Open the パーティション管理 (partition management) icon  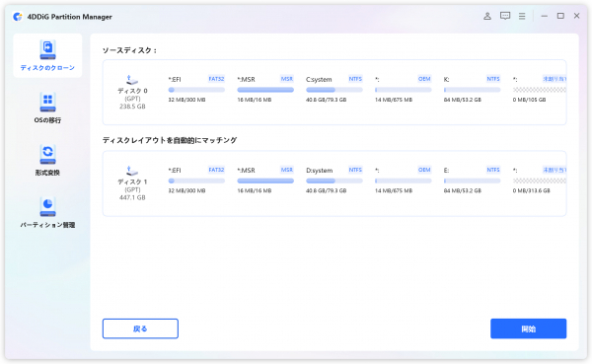47,207
